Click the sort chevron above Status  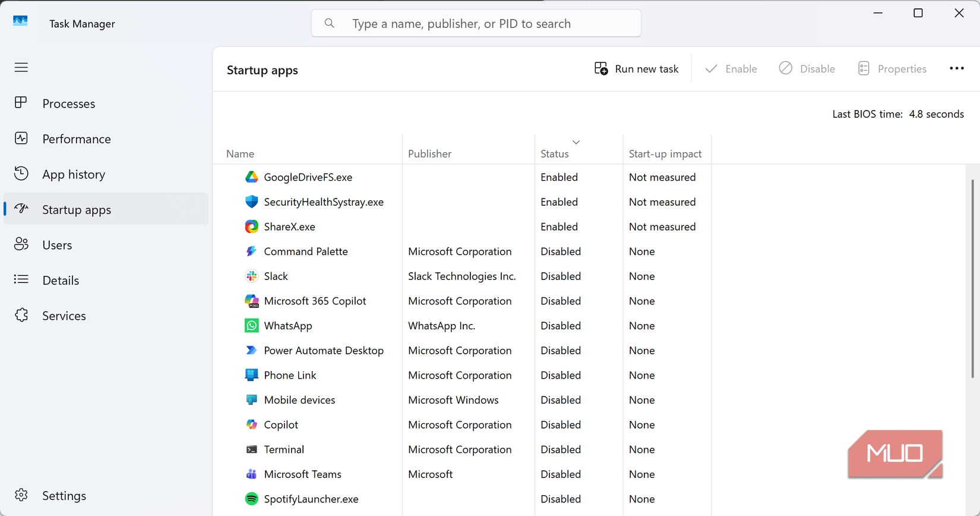(x=576, y=142)
